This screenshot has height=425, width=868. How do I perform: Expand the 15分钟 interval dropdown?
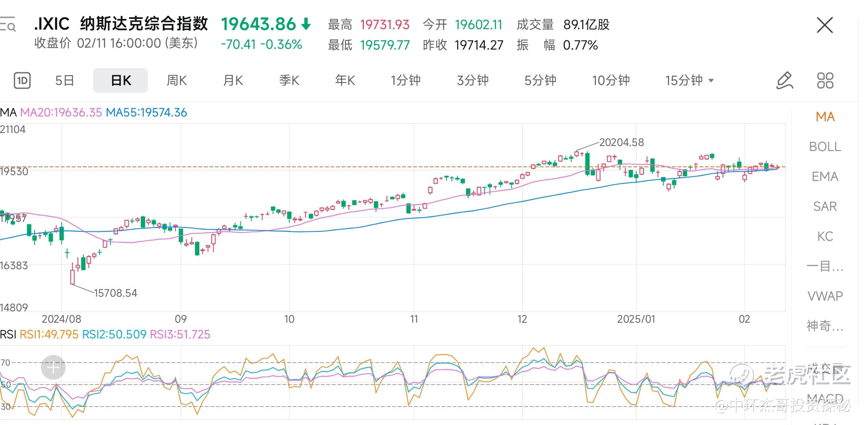pos(689,81)
